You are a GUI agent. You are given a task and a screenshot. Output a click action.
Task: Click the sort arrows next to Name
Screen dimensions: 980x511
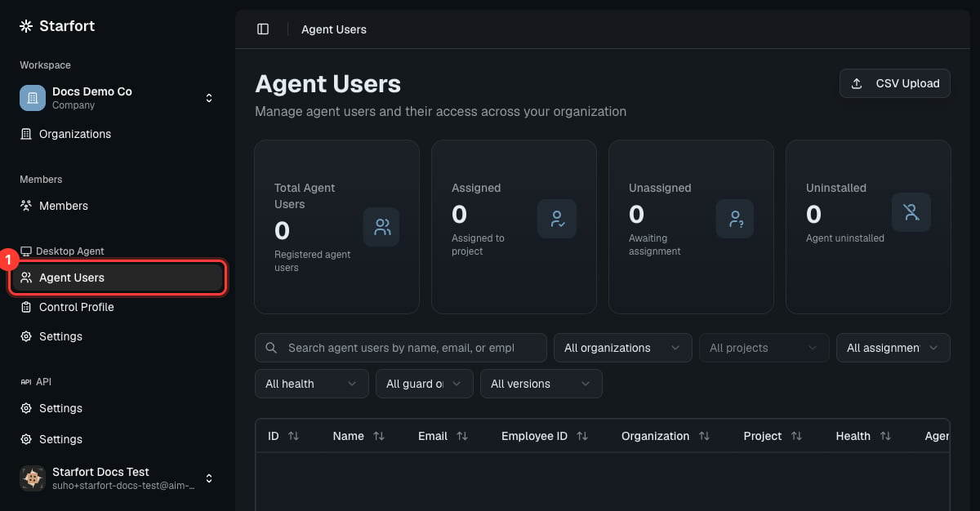tap(379, 437)
